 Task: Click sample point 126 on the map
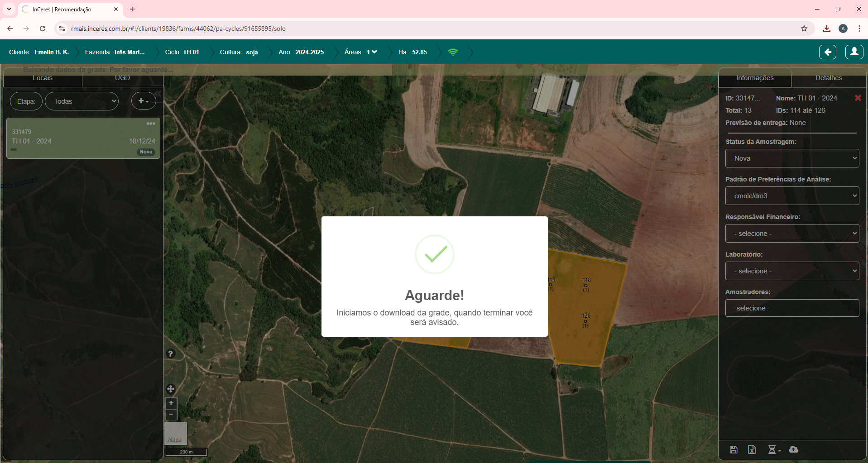(x=585, y=320)
